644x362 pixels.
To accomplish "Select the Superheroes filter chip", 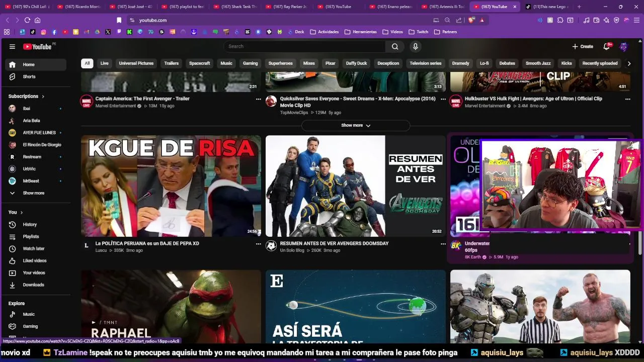I will (280, 63).
